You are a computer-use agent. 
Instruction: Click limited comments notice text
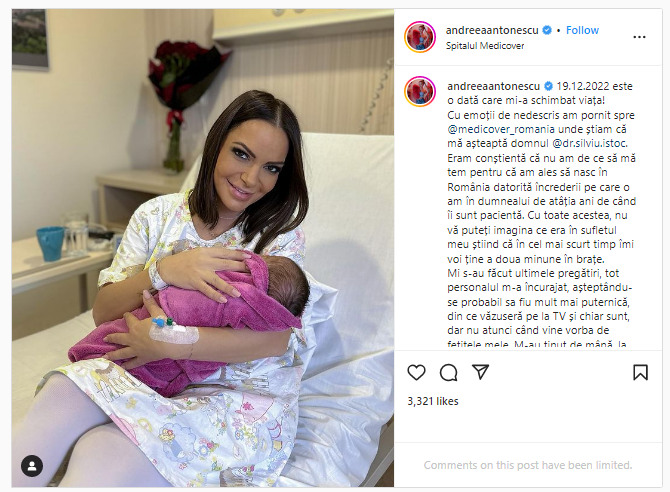(528, 465)
